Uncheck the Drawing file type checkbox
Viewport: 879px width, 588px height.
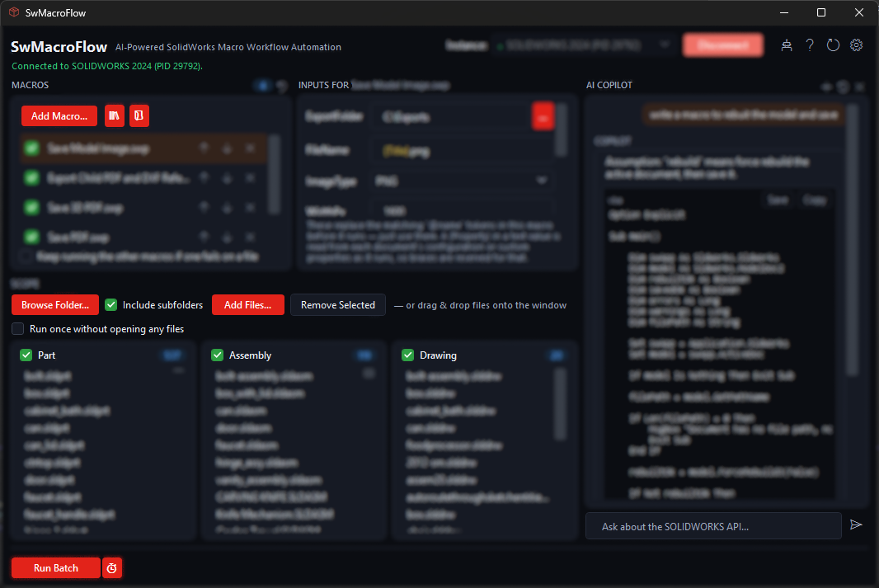pyautogui.click(x=408, y=355)
